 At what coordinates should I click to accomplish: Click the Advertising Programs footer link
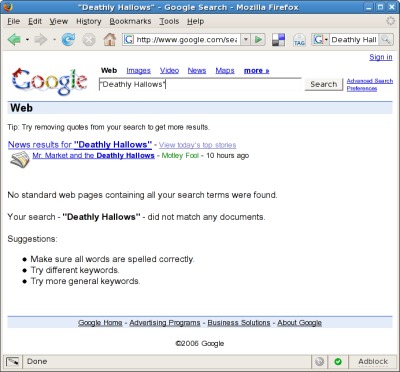tap(165, 323)
